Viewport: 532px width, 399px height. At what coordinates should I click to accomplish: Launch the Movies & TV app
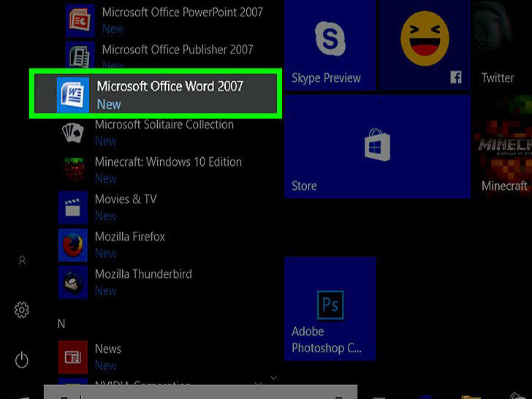[124, 207]
